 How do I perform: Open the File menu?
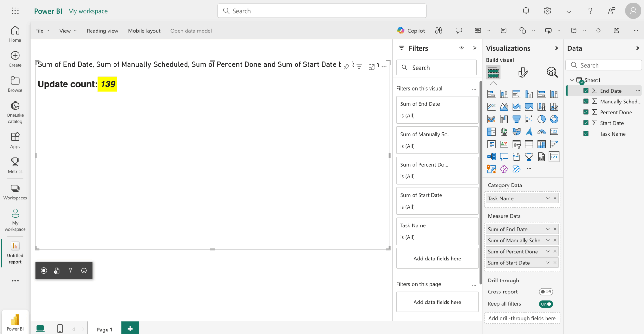click(42, 31)
